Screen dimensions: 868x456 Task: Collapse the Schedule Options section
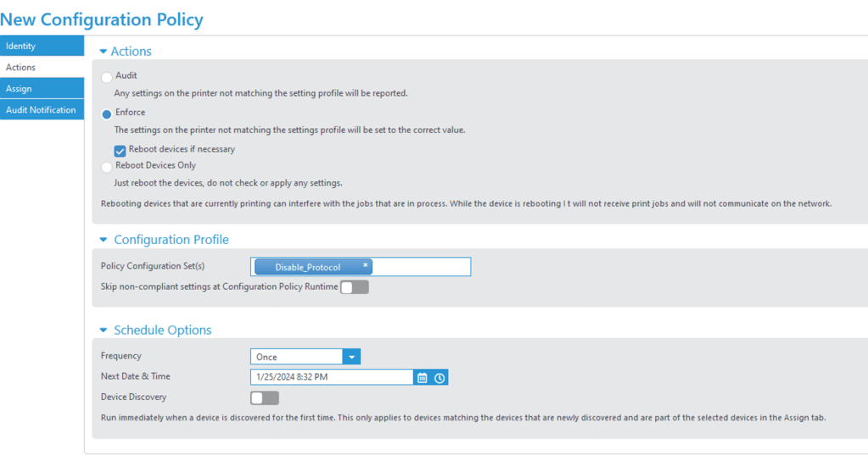point(104,331)
